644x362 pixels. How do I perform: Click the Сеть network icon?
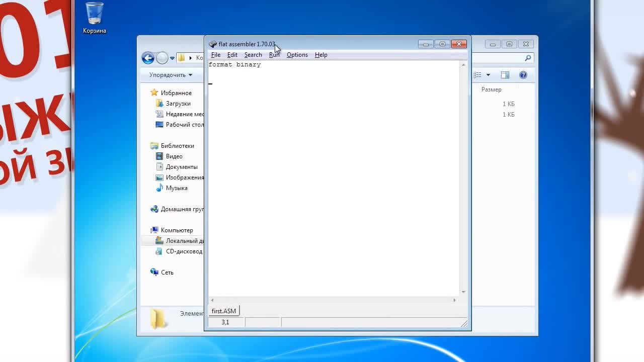tap(154, 272)
